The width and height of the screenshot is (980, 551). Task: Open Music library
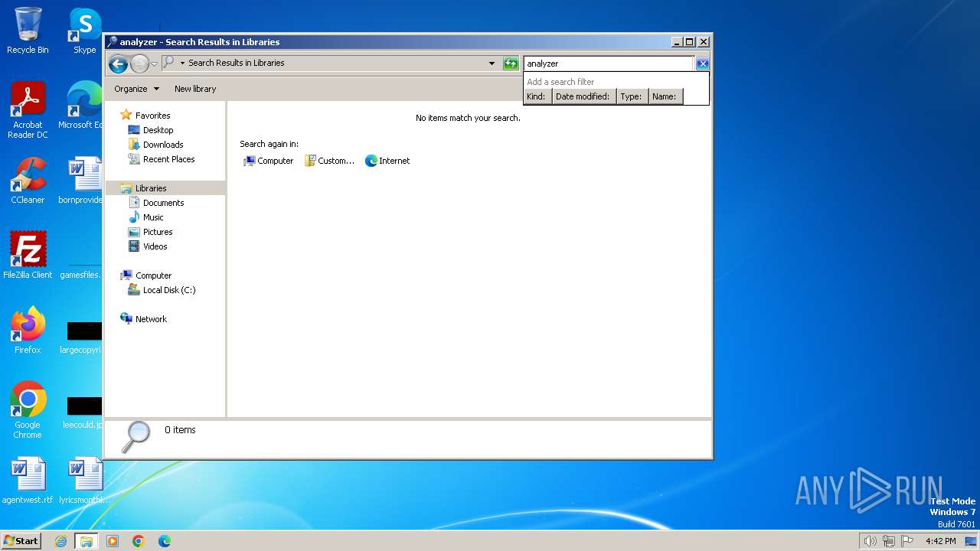tap(153, 217)
